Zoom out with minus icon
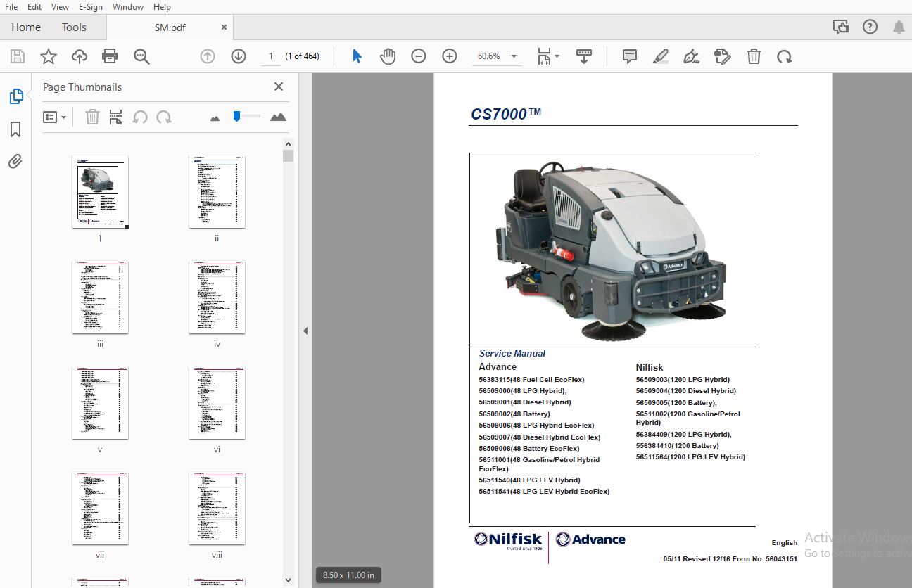The width and height of the screenshot is (912, 588). pos(419,56)
